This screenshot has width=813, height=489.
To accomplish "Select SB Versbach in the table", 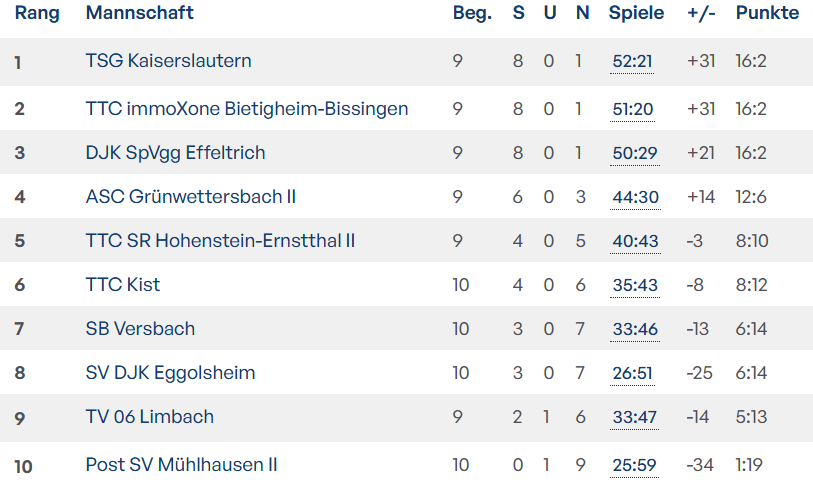I will [x=140, y=329].
